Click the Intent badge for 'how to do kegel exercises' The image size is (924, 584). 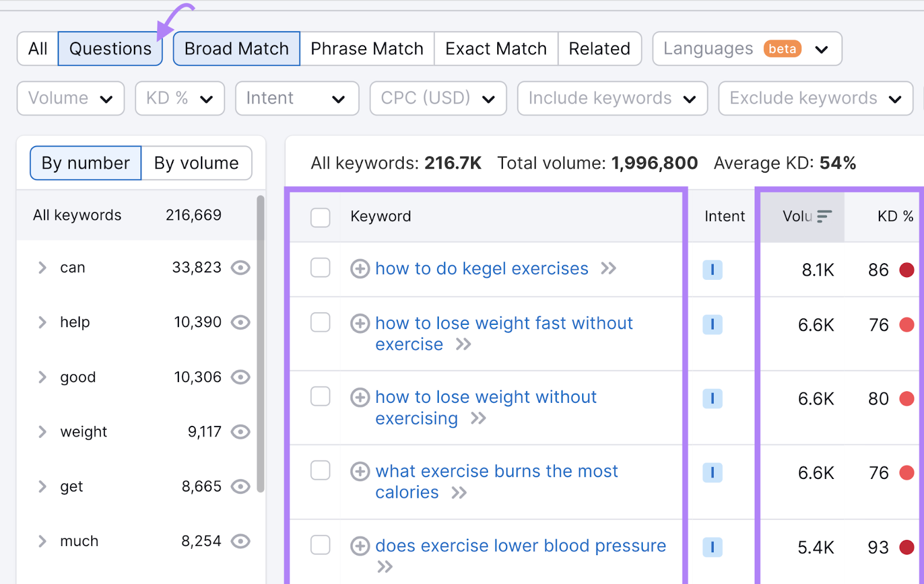(x=713, y=269)
